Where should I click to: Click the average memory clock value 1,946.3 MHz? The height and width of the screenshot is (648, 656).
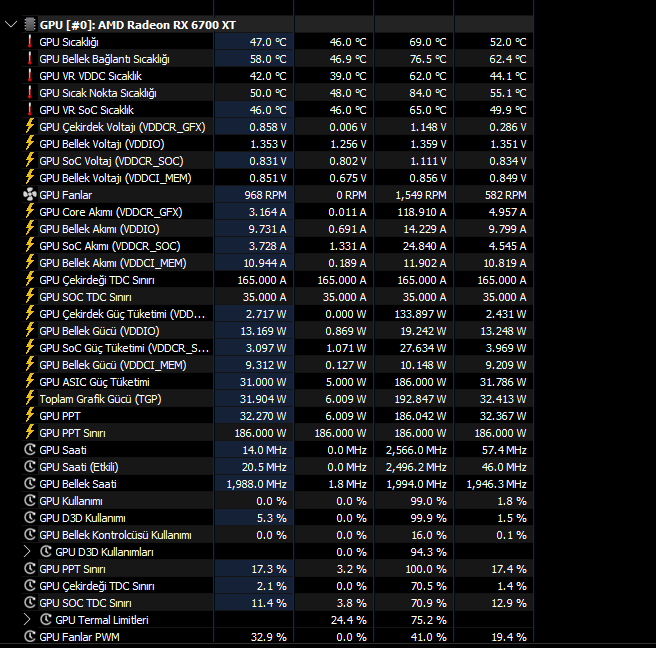click(497, 484)
